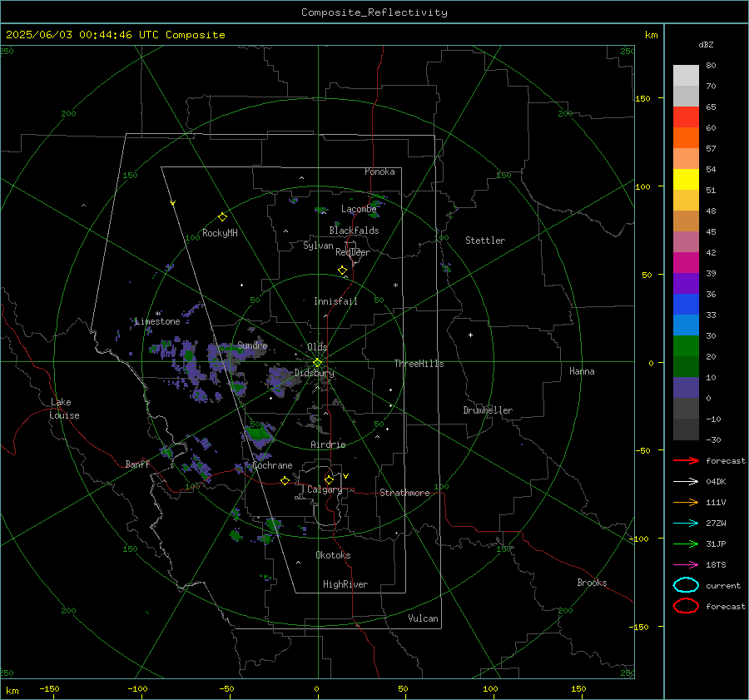Select the green 30-20 dBZ swatch
The height and width of the screenshot is (700, 749).
[x=686, y=346]
